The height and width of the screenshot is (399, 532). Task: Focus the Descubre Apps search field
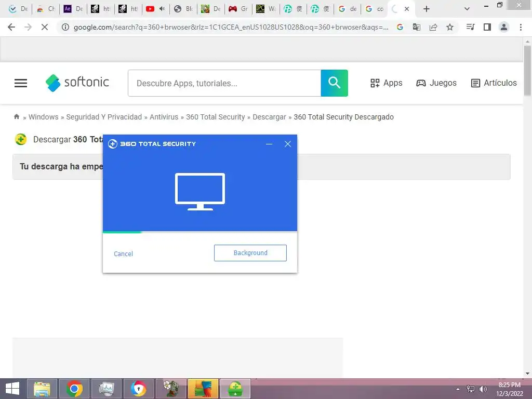click(224, 83)
